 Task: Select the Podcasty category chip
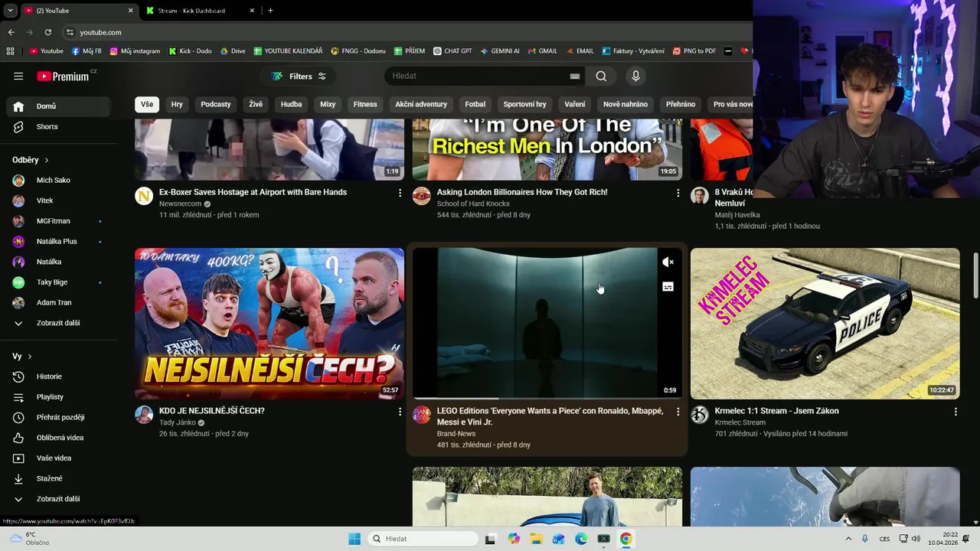[x=216, y=104]
